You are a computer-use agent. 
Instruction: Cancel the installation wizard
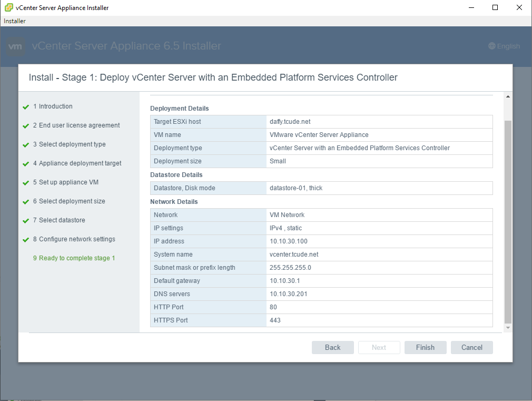(471, 347)
